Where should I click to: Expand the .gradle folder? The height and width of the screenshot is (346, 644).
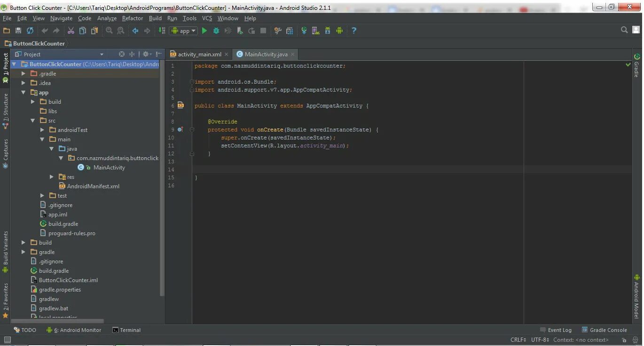pyautogui.click(x=24, y=74)
